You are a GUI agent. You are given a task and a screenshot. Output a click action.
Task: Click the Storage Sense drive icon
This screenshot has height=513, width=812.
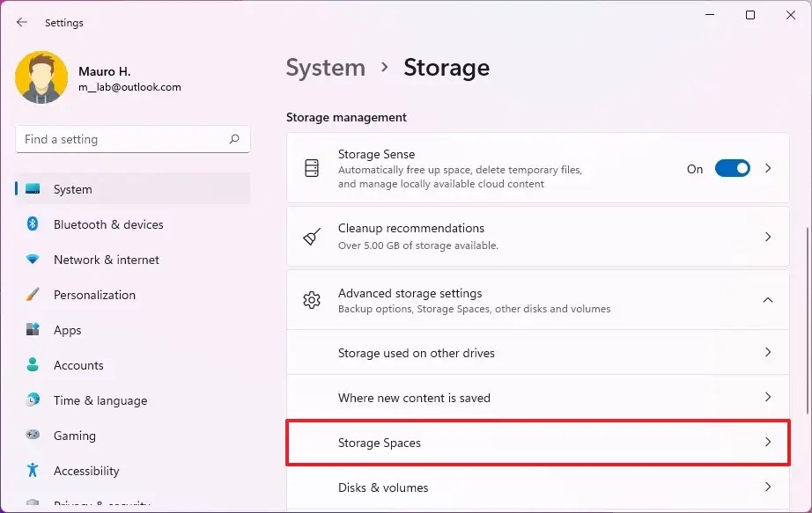tap(312, 167)
